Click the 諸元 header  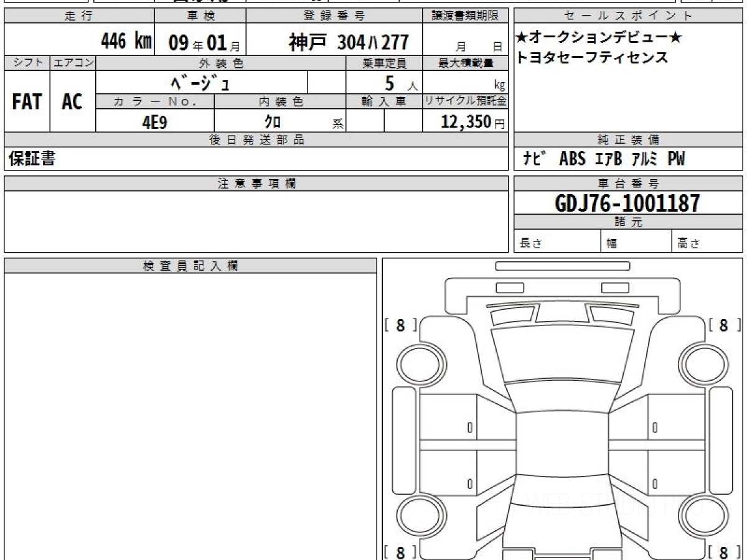coord(628,222)
